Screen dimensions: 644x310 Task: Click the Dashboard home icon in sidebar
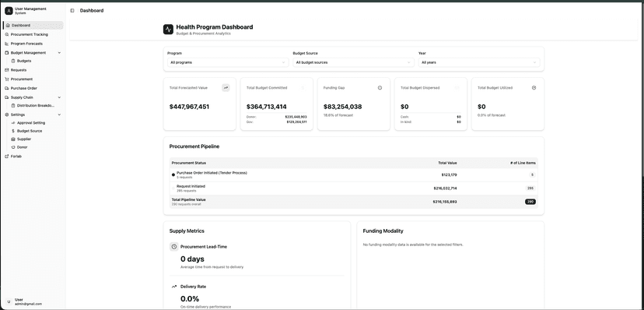tap(8, 26)
